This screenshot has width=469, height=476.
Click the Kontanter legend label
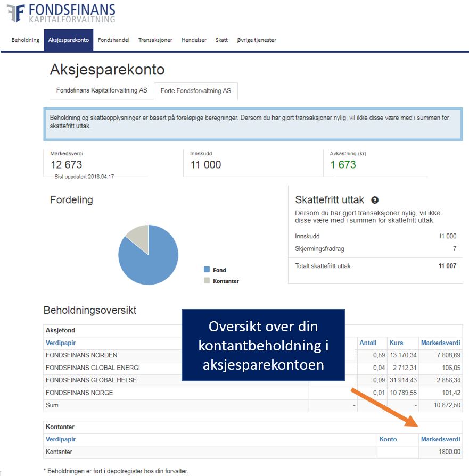[x=226, y=281]
